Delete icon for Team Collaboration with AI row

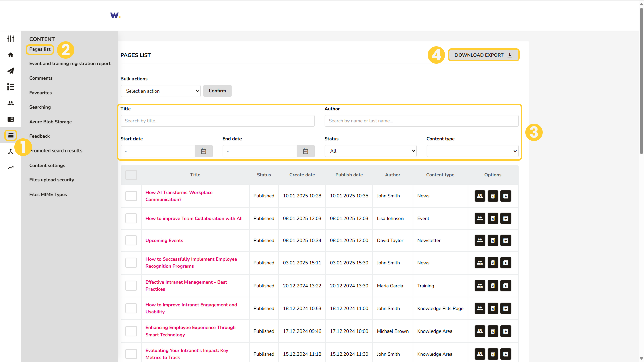point(493,218)
